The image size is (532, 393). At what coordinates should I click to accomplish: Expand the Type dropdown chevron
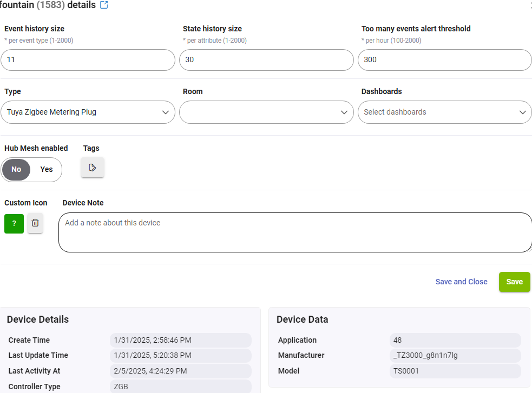(x=165, y=112)
